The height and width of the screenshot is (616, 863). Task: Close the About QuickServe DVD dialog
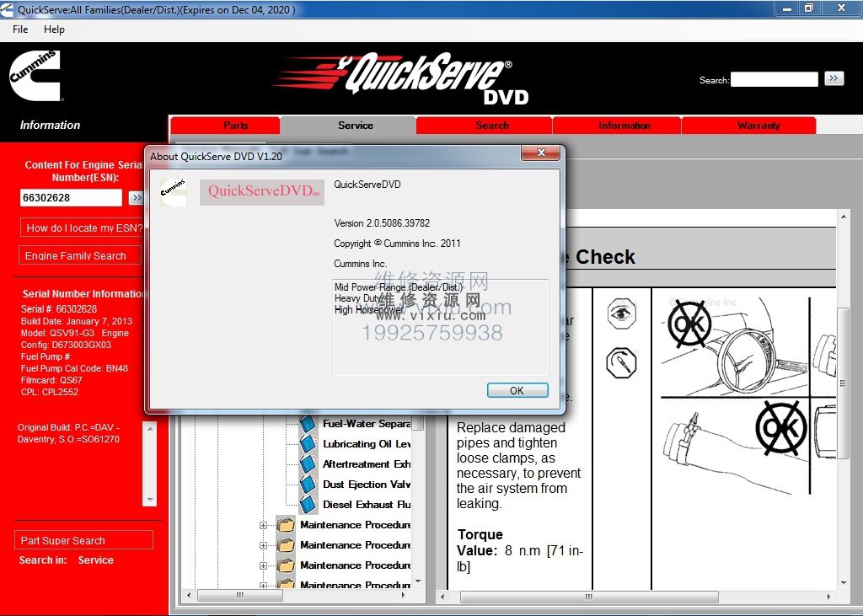tap(540, 153)
